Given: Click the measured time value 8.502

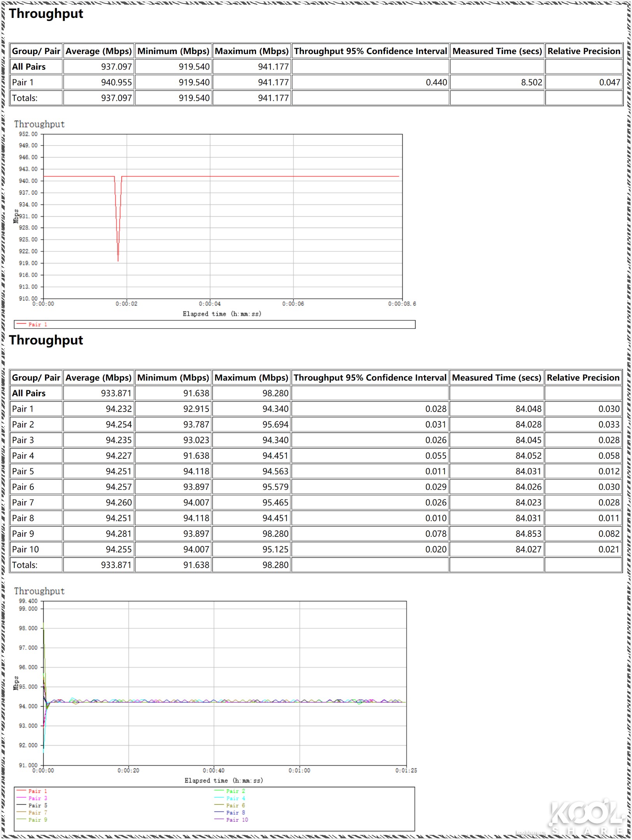Looking at the screenshot, I should coord(531,82).
